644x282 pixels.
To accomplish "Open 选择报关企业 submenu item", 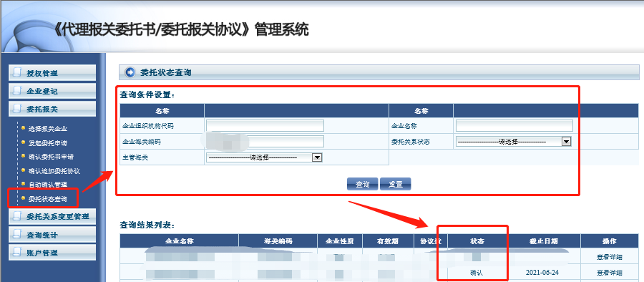I will point(48,129).
